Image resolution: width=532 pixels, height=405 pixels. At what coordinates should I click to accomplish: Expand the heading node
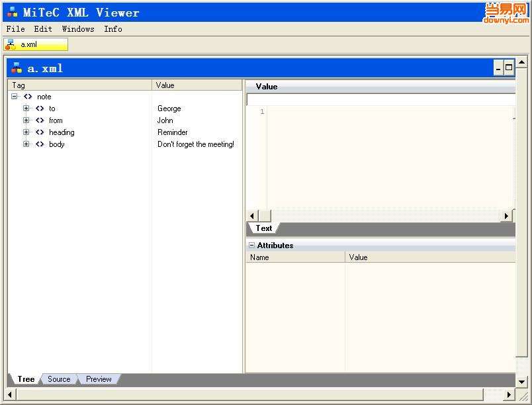point(26,132)
